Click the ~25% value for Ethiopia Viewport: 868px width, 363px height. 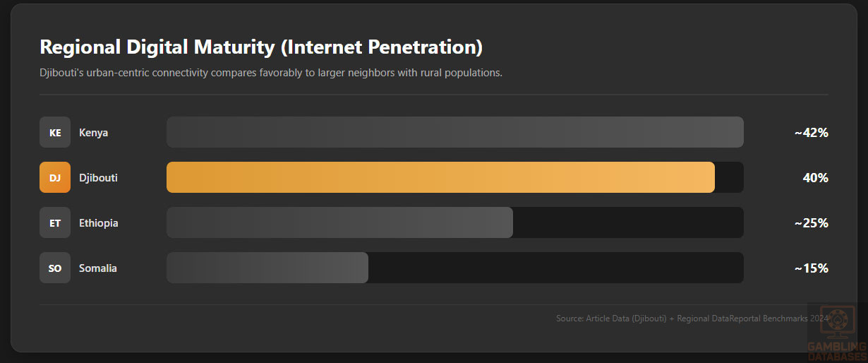pos(811,222)
